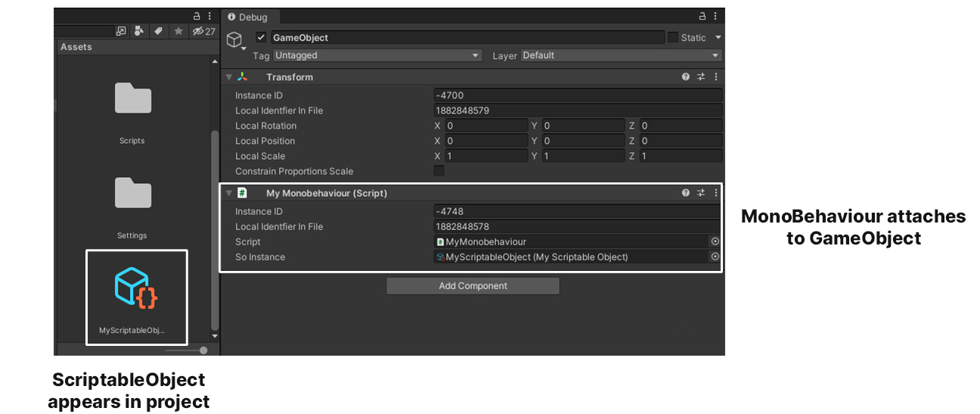Click the Script field object picker circle
Screen dimensions: 980x414
click(x=715, y=241)
